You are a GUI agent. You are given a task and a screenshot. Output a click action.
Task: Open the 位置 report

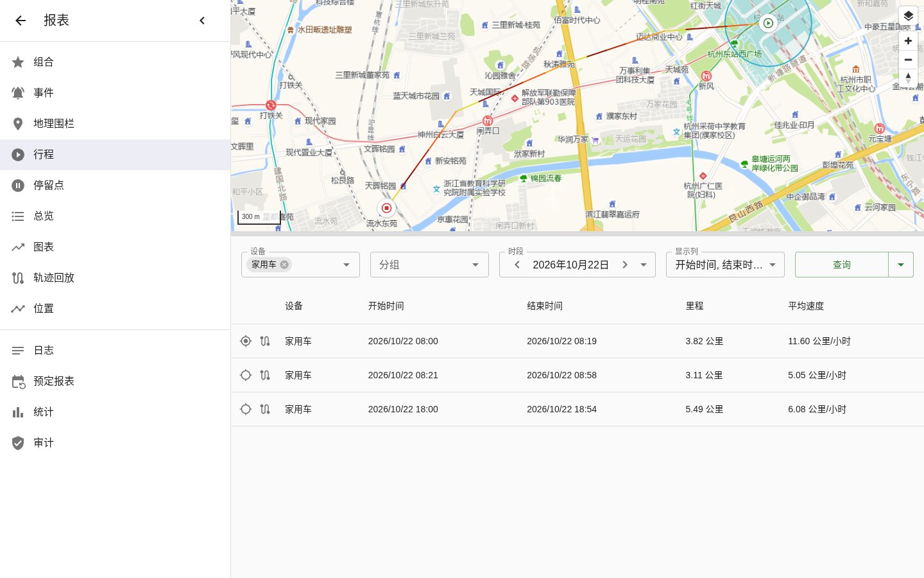[115, 309]
